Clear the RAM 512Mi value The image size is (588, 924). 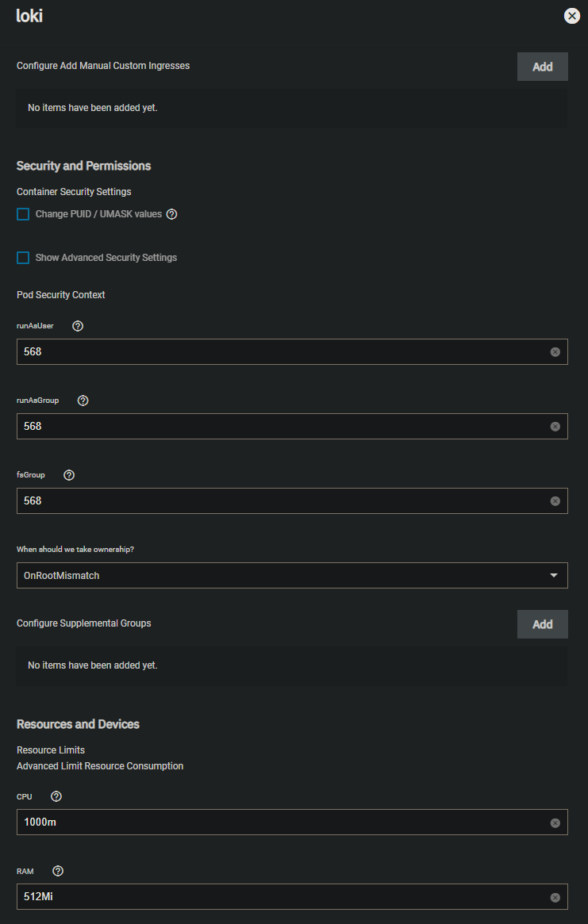[x=555, y=897]
